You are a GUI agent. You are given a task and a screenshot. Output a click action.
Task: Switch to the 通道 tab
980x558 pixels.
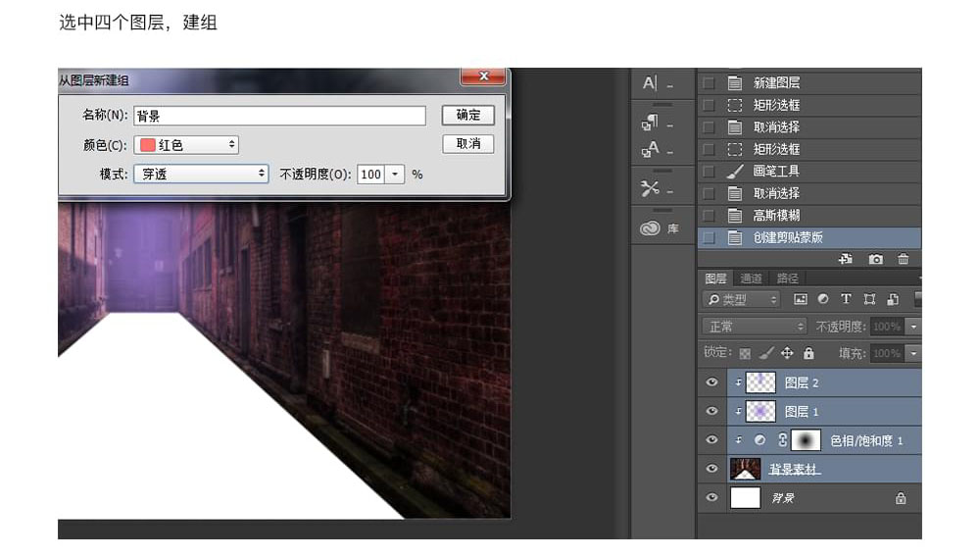pos(751,279)
